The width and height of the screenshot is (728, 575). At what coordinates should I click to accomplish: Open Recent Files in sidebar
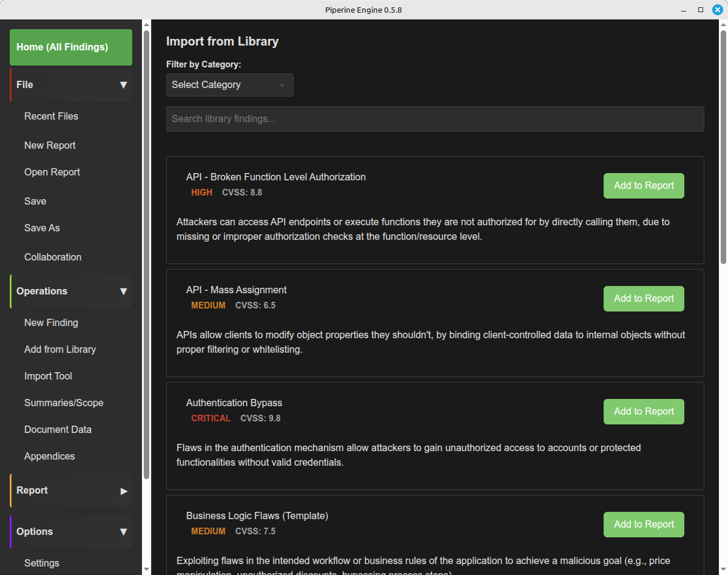tap(51, 116)
